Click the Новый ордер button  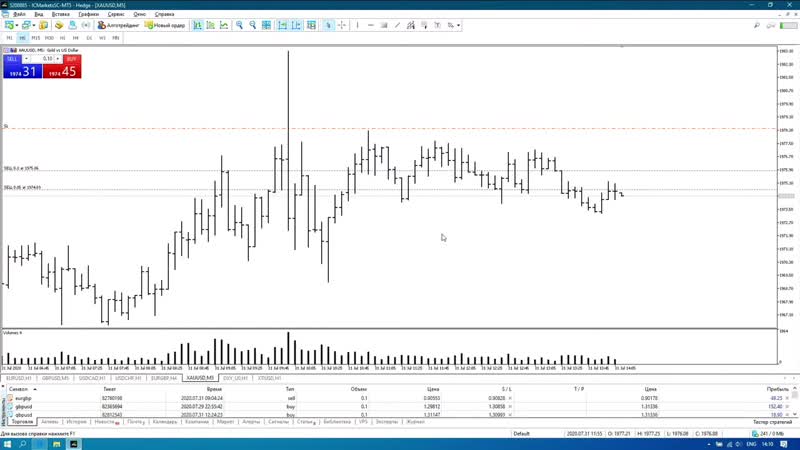click(163, 25)
